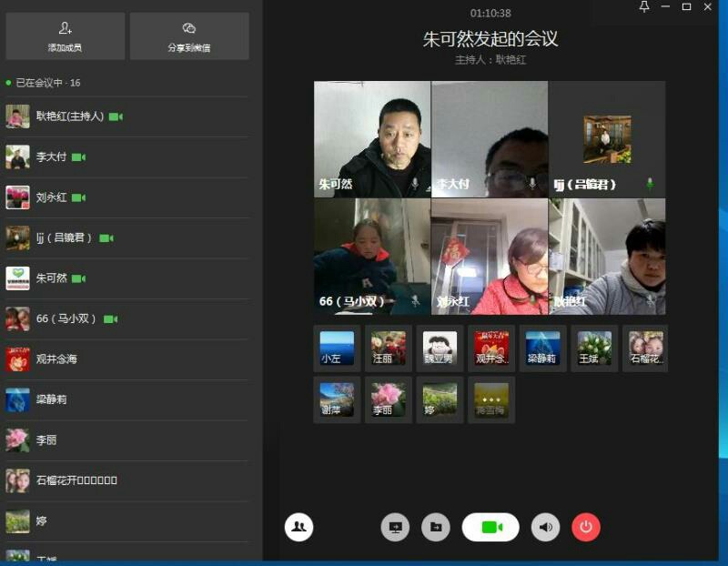Toggle the member list panel icon
The image size is (728, 566).
(298, 527)
